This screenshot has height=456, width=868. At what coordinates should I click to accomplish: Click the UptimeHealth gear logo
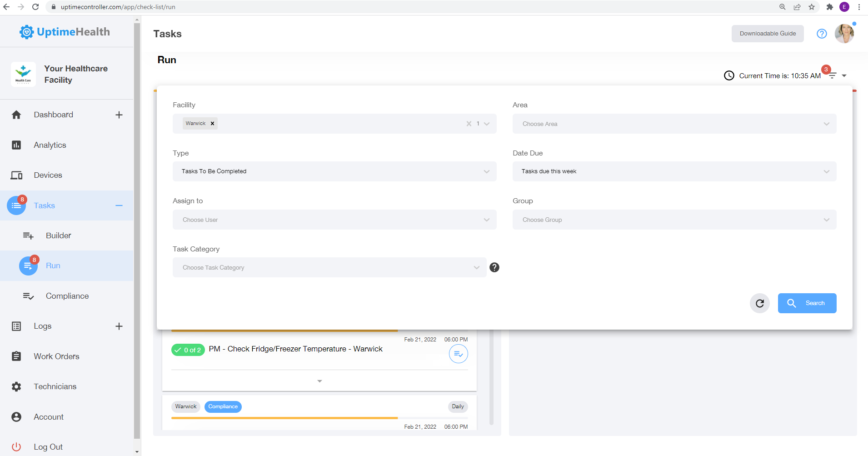[x=26, y=32]
